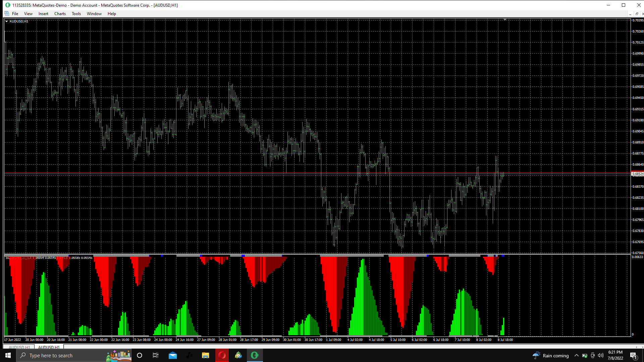The height and width of the screenshot is (362, 644).
Task: Open the Charts menu
Action: point(60,14)
